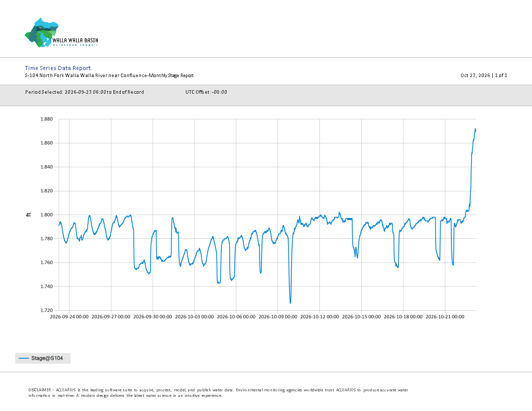The height and width of the screenshot is (411, 532).
Task: Click the Stage@S104 legend entry
Action: pyautogui.click(x=43, y=358)
